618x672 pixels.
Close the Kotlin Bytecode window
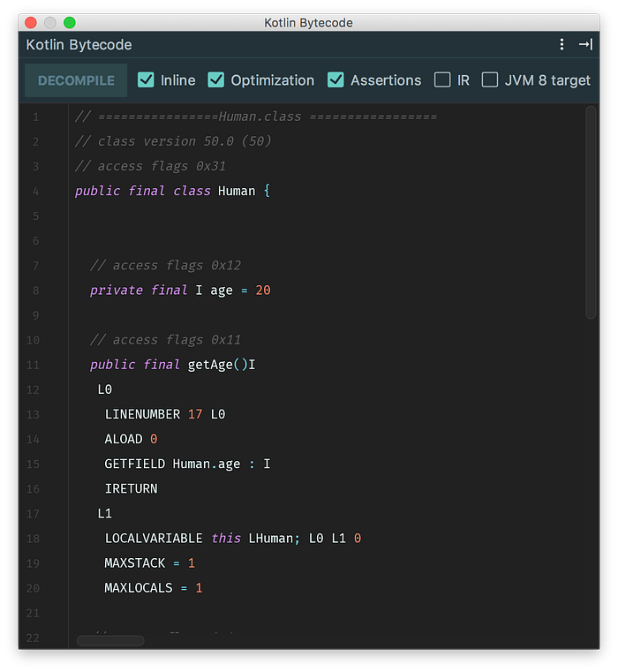pos(31,22)
